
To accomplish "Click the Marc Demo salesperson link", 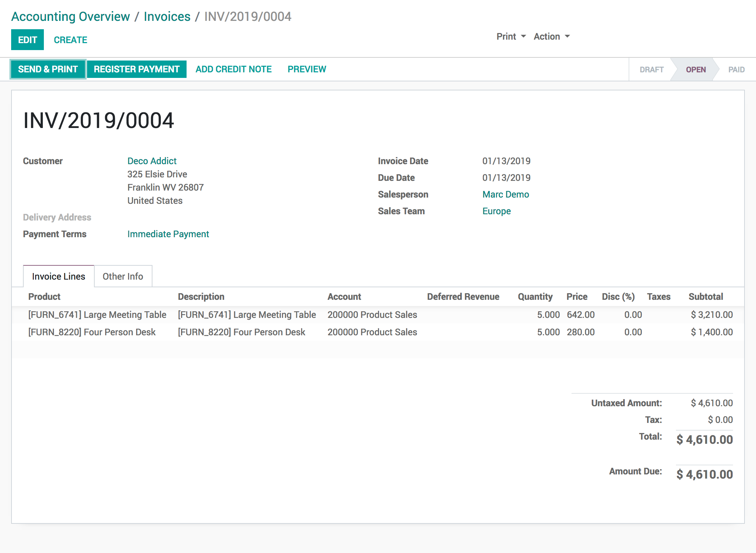I will coord(505,194).
